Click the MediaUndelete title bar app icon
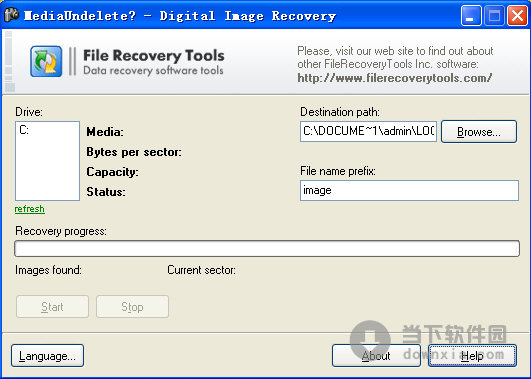The height and width of the screenshot is (379, 531). [x=12, y=15]
